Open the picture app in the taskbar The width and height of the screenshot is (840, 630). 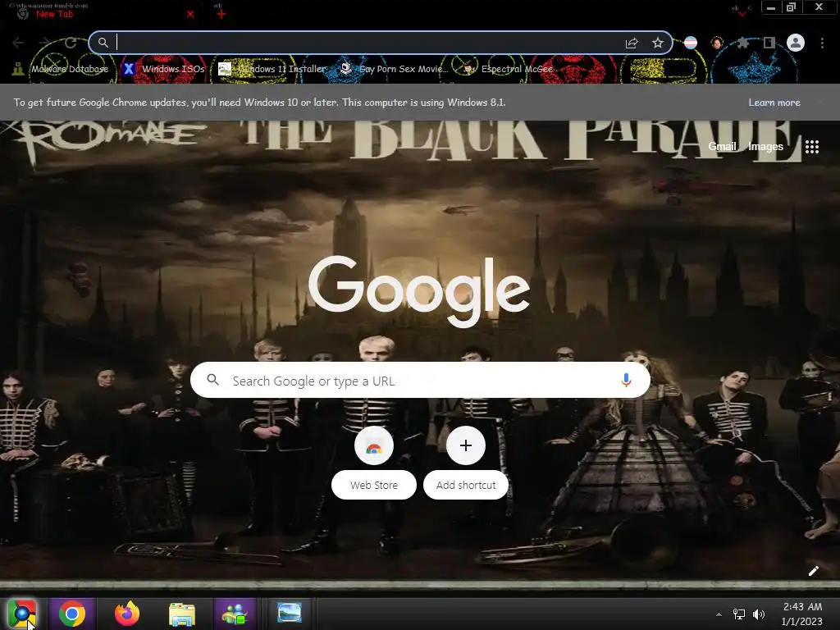pyautogui.click(x=290, y=613)
